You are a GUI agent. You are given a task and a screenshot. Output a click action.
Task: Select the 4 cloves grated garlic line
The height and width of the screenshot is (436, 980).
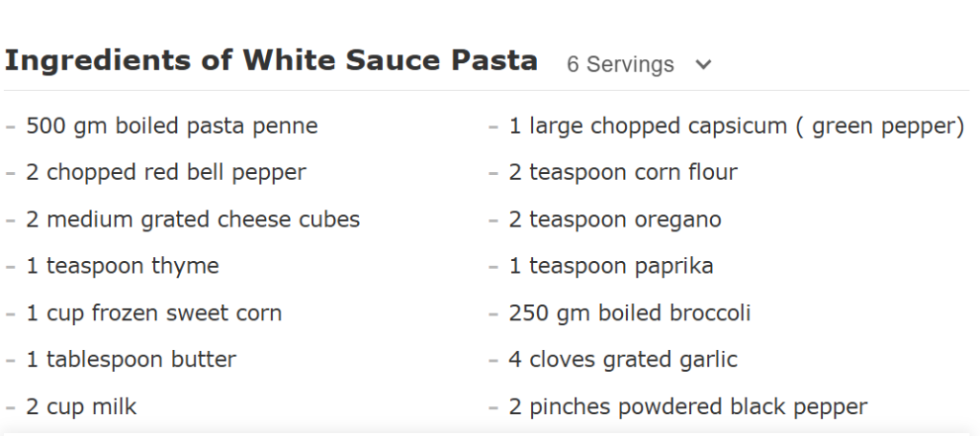(623, 360)
